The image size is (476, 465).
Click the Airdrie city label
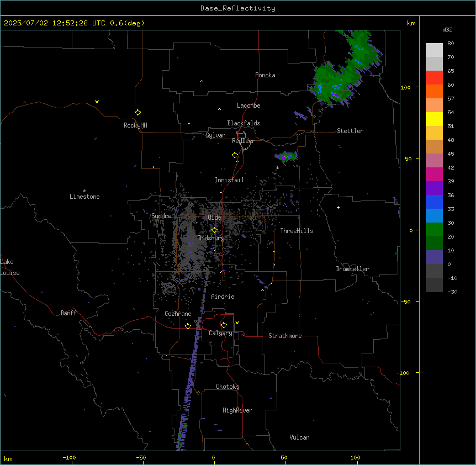pos(223,297)
